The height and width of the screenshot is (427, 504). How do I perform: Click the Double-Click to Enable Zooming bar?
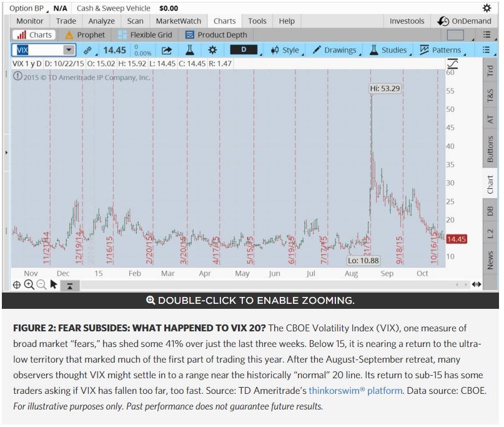(250, 300)
